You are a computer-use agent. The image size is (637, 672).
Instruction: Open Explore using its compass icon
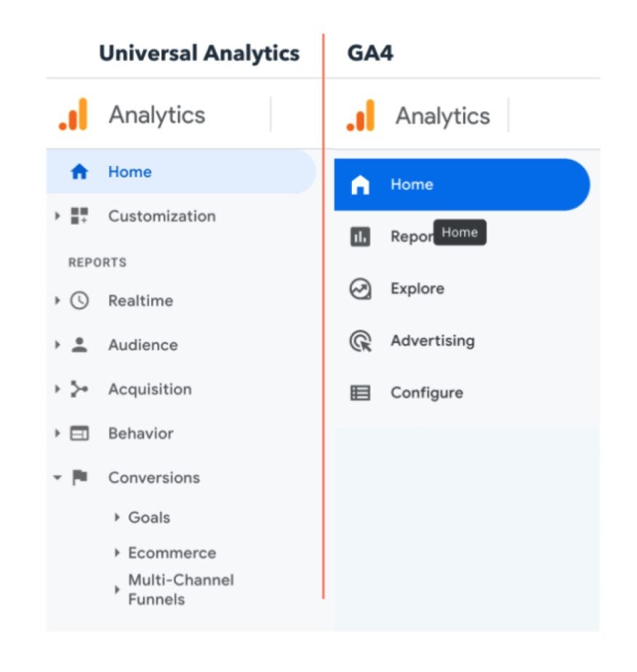tap(361, 288)
